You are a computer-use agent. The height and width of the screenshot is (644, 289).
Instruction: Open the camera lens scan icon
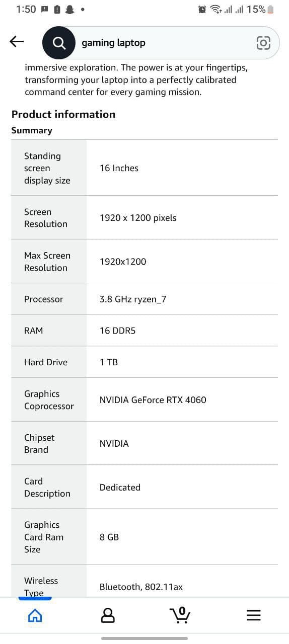click(263, 43)
